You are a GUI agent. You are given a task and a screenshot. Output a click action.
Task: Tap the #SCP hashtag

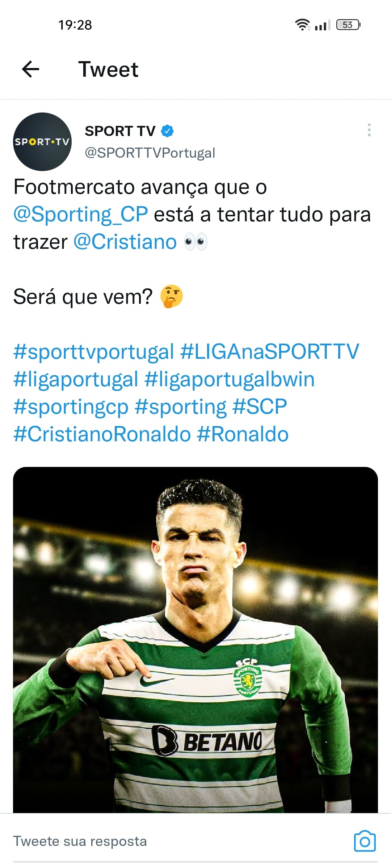point(260,407)
